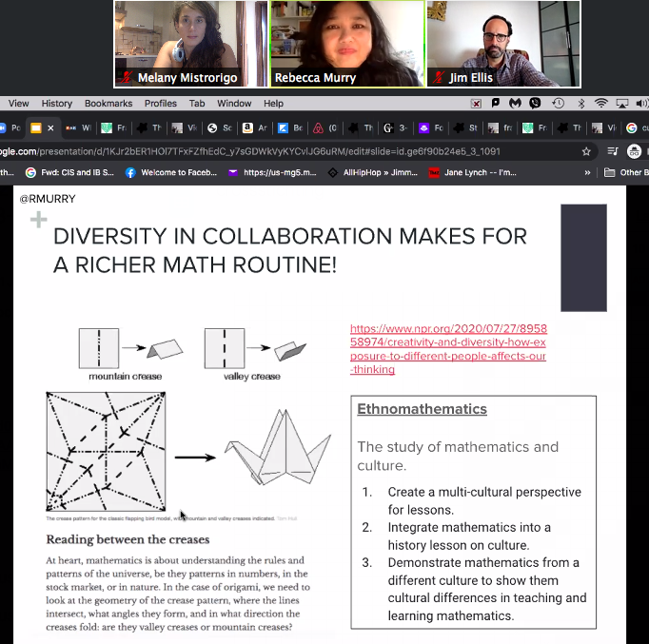This screenshot has width=649, height=644.
Task: Open 'Fwd: CIS and IB S...' bookmark
Action: pyautogui.click(x=69, y=172)
